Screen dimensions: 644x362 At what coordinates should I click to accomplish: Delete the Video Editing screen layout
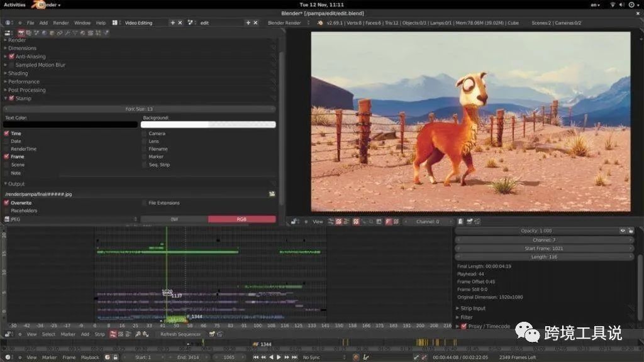point(180,23)
